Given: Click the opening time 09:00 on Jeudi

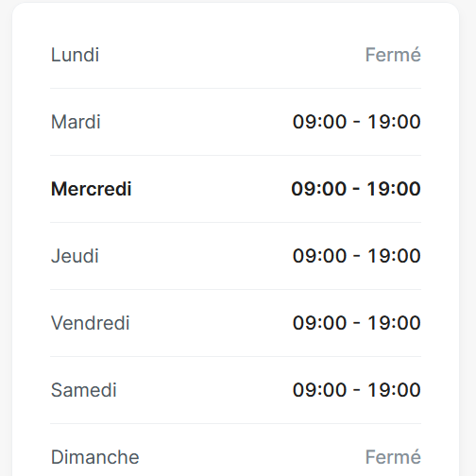Looking at the screenshot, I should click(319, 256).
